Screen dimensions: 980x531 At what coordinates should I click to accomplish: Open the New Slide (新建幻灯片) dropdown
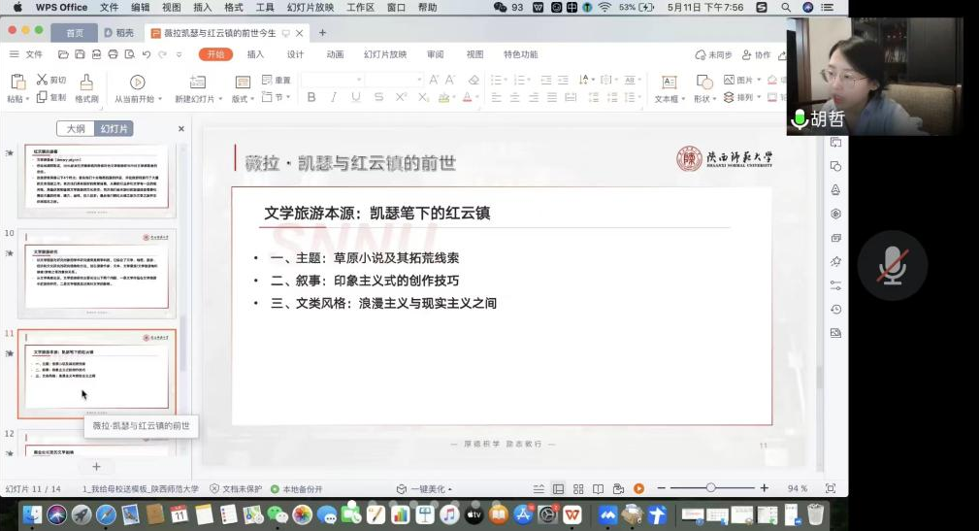pyautogui.click(x=195, y=99)
